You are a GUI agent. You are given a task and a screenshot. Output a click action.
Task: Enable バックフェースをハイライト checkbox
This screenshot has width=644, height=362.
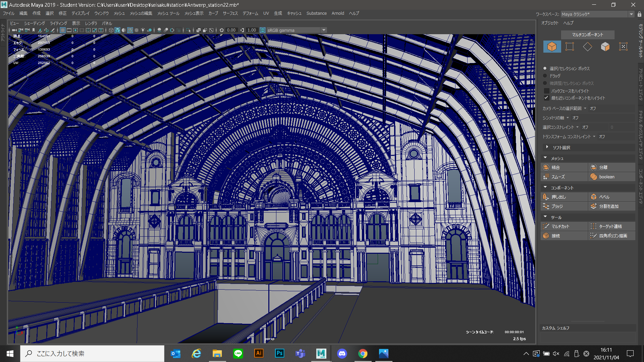tap(546, 91)
